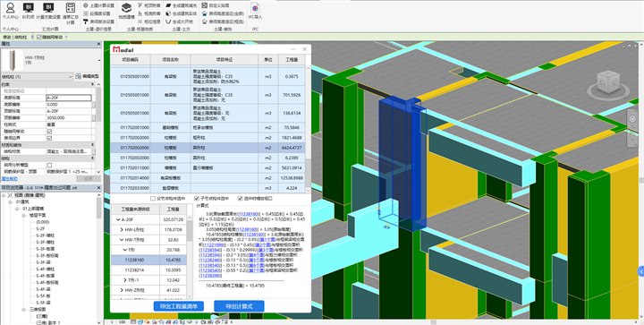Image resolution: width=644 pixels, height=325 pixels.
Task: Click the blue side-panel arrow at the right edge
Action: pos(640,270)
